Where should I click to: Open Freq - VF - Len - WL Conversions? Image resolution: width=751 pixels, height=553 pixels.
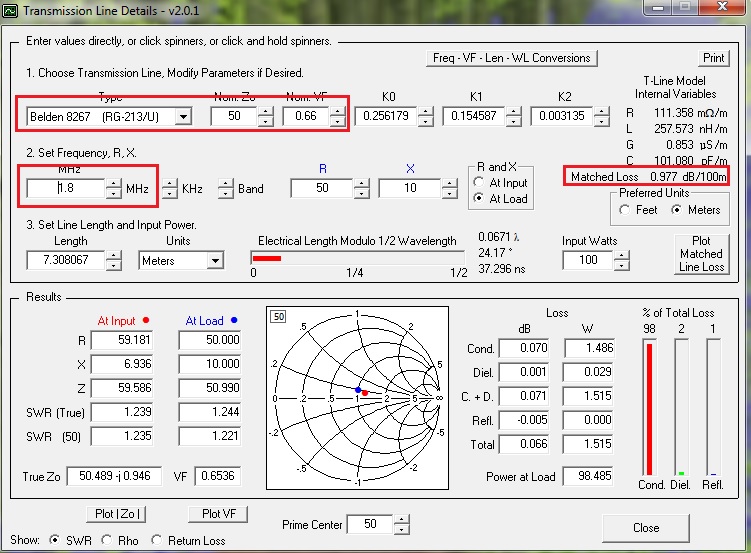click(512, 58)
